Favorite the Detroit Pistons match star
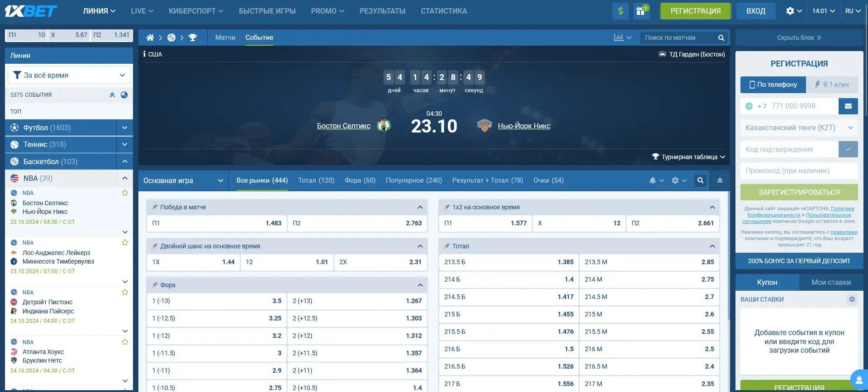Image resolution: width=868 pixels, height=392 pixels. coord(125,293)
